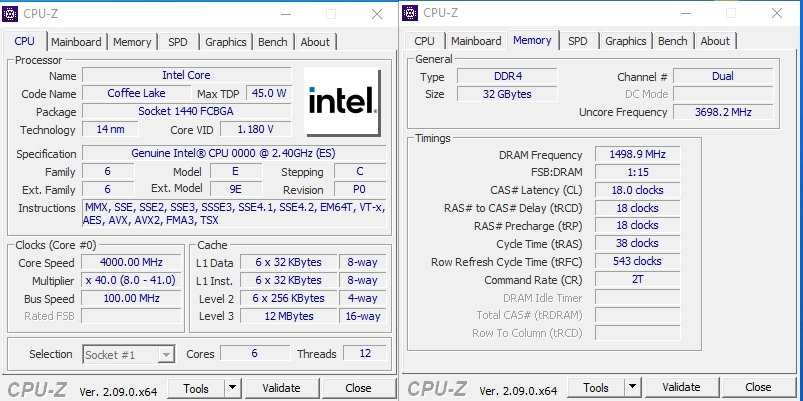Click the Intel logo image
This screenshot has height=401, width=803.
point(342,101)
